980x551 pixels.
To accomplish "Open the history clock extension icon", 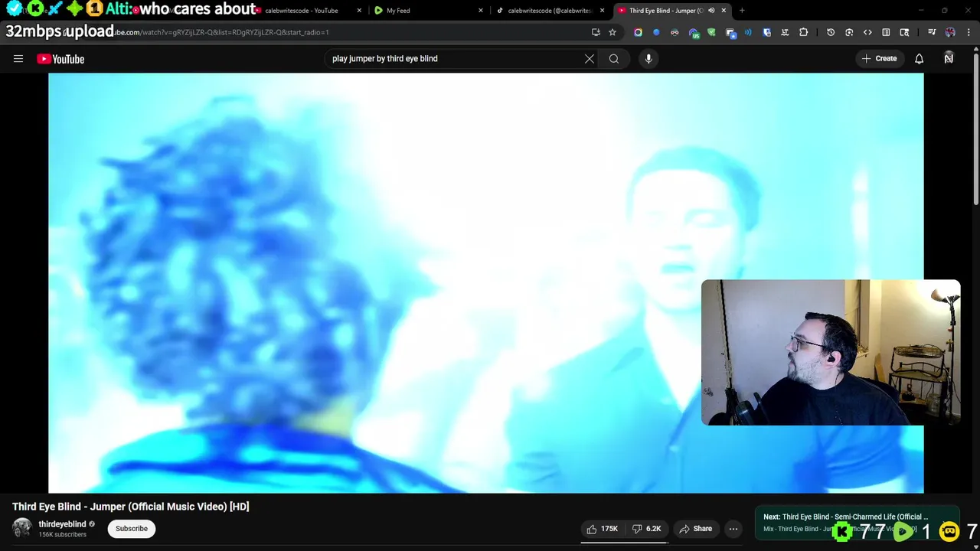I will (831, 32).
